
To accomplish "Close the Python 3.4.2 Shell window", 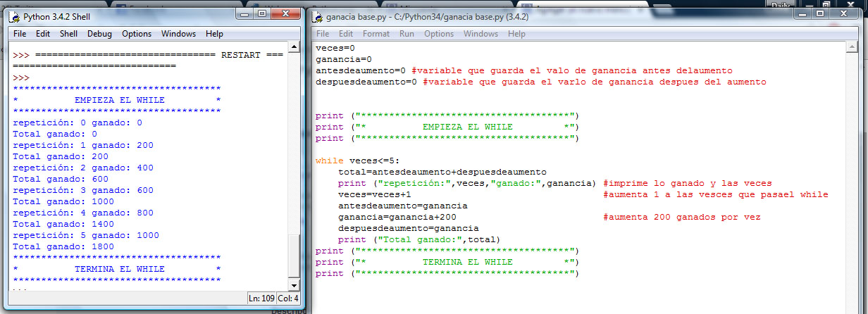I will coord(286,14).
